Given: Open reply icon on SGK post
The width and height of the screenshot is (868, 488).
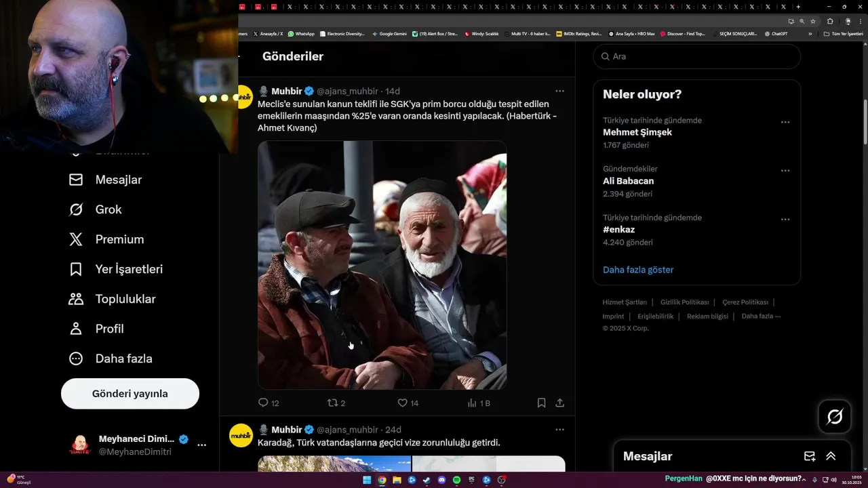Looking at the screenshot, I should 264,403.
